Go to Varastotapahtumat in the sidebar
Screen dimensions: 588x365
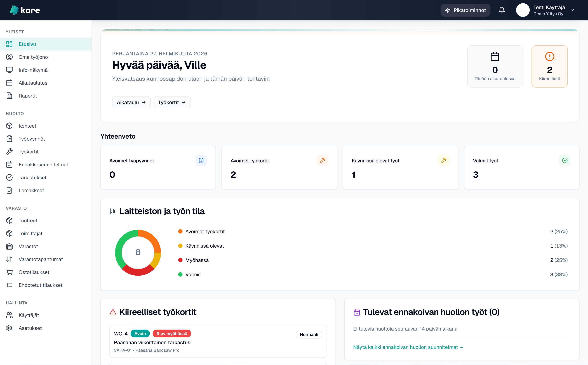coord(41,259)
